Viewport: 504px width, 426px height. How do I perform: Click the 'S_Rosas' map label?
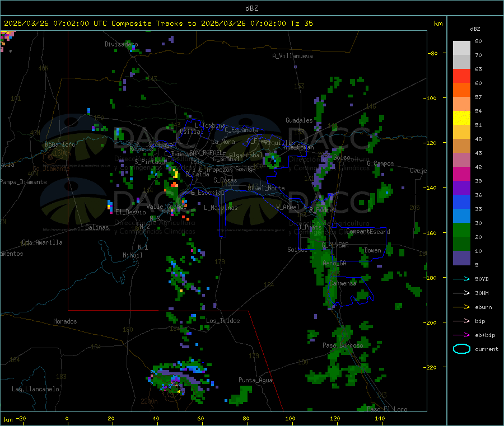click(x=225, y=180)
